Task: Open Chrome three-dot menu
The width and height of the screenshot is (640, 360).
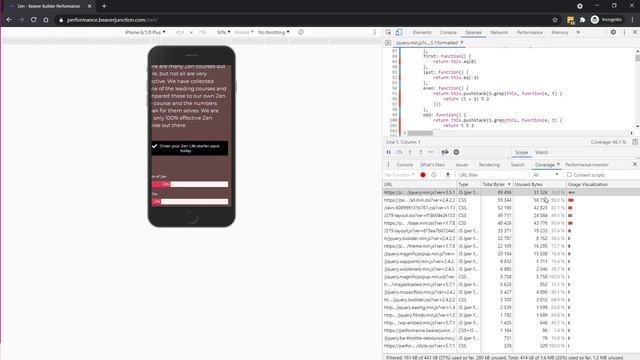Action: click(x=633, y=20)
